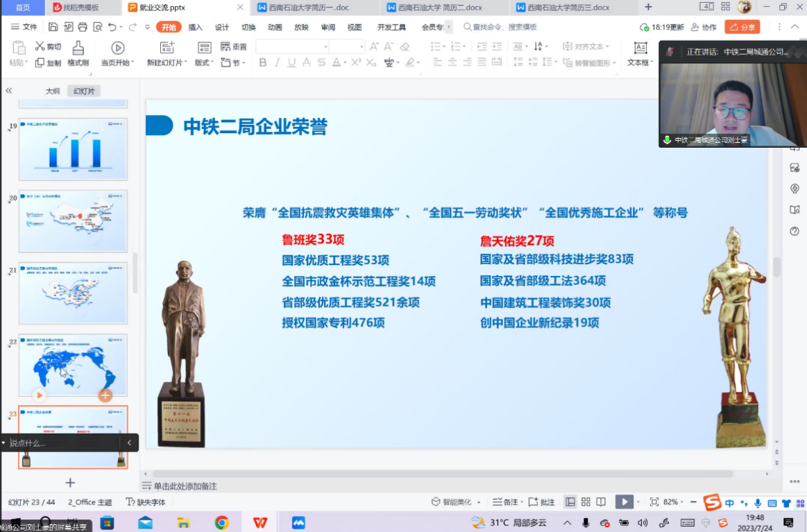Viewport: 807px width, 532px height.
Task: Increase font size with the larger A icon
Action: coord(374,46)
